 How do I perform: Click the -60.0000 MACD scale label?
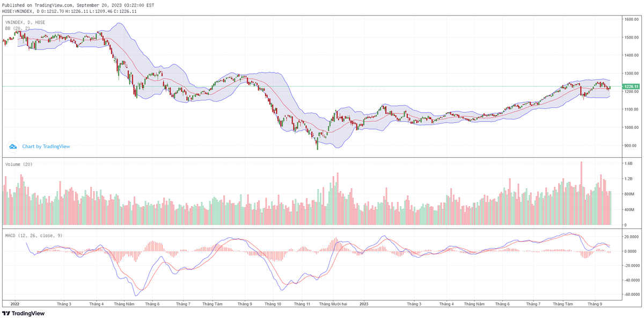point(631,295)
